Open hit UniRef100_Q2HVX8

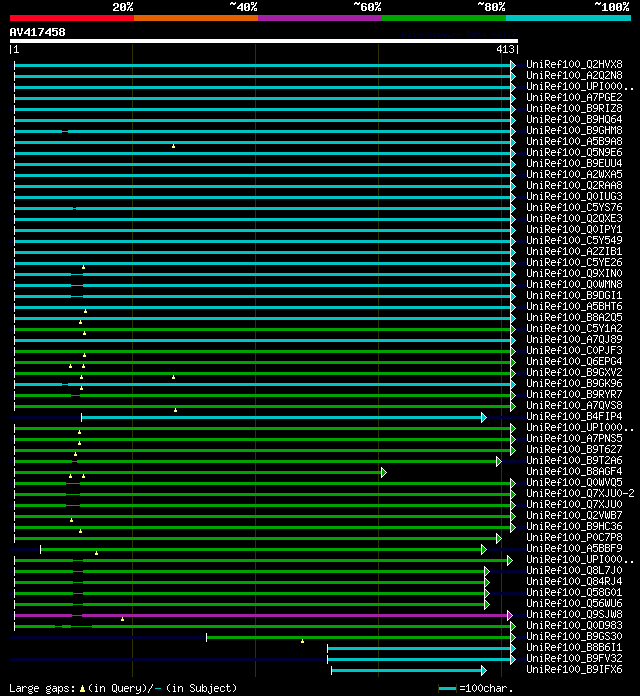[x=574, y=64]
